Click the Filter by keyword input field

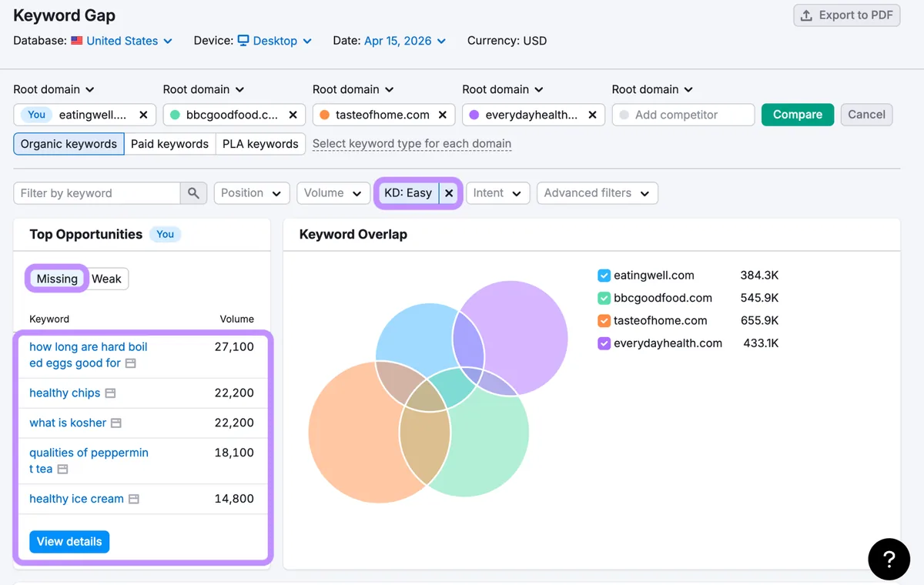(x=97, y=193)
